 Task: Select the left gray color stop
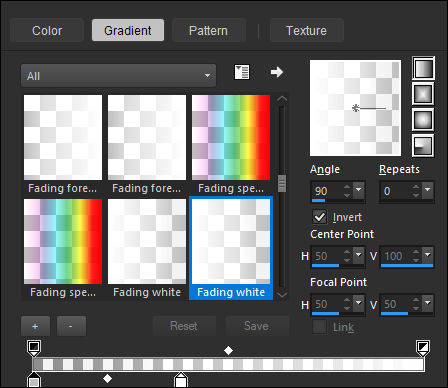34,380
